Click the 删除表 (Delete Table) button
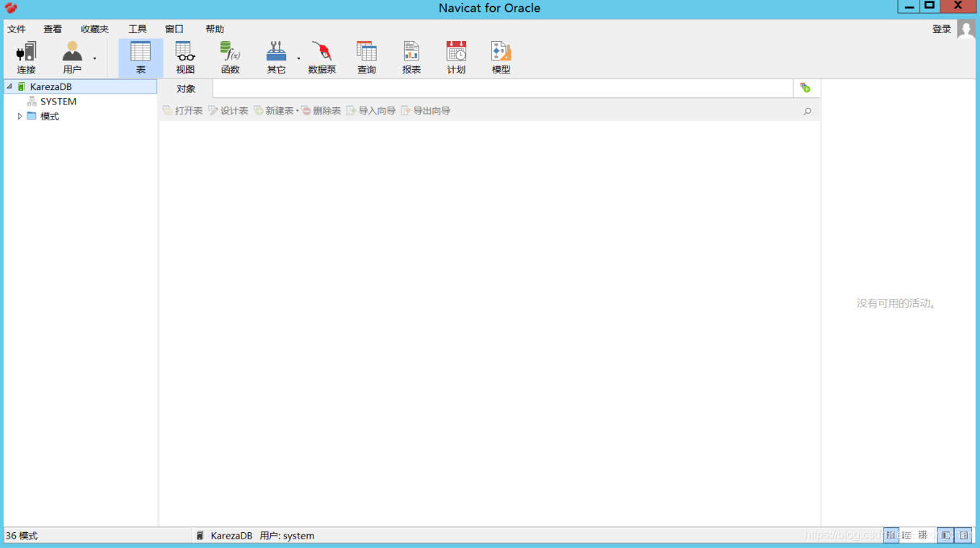The image size is (980, 548). tap(321, 111)
